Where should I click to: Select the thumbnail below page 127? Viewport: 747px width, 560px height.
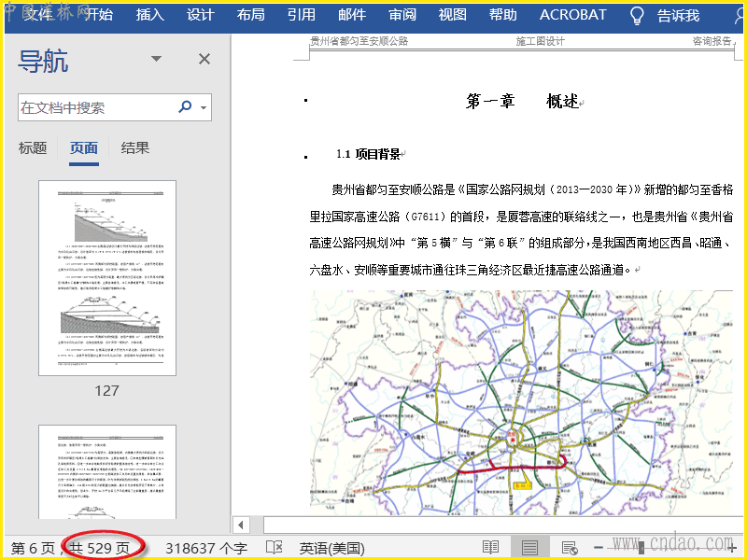pyautogui.click(x=107, y=472)
